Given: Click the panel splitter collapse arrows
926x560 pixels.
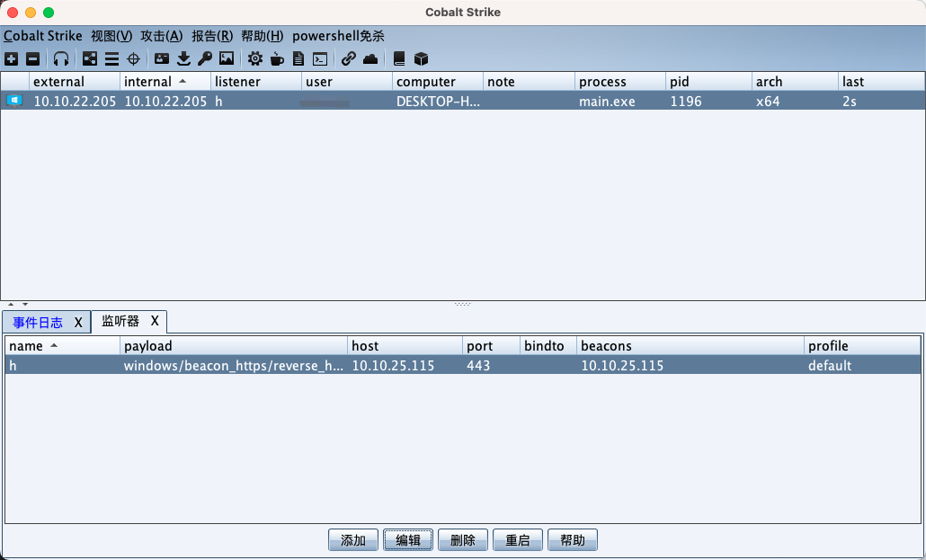Looking at the screenshot, I should (x=18, y=304).
